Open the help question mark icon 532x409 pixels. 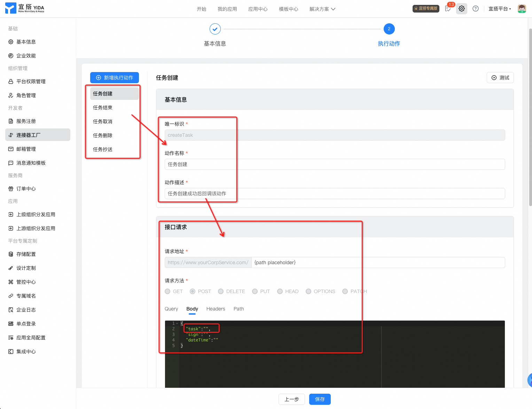(476, 9)
